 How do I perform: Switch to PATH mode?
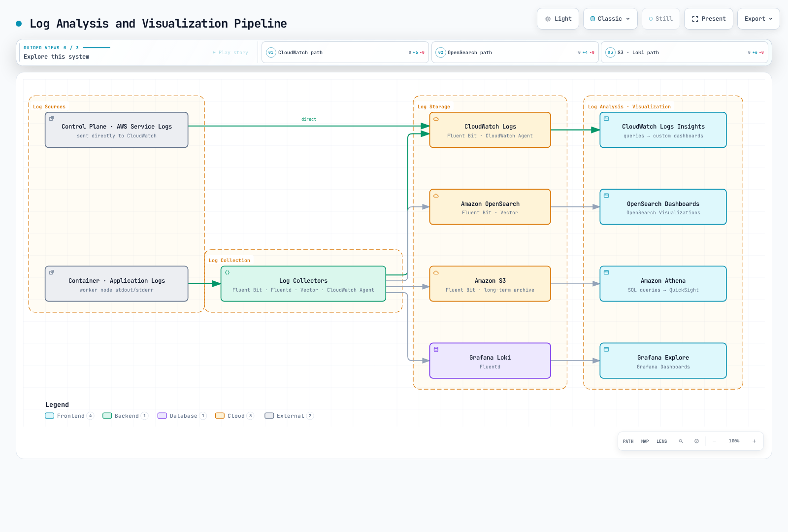[x=628, y=441]
